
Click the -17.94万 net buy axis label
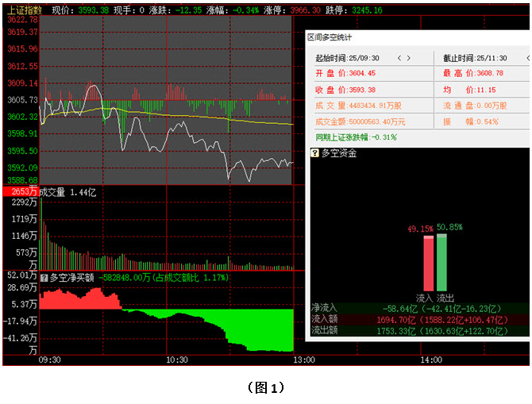pos(20,321)
